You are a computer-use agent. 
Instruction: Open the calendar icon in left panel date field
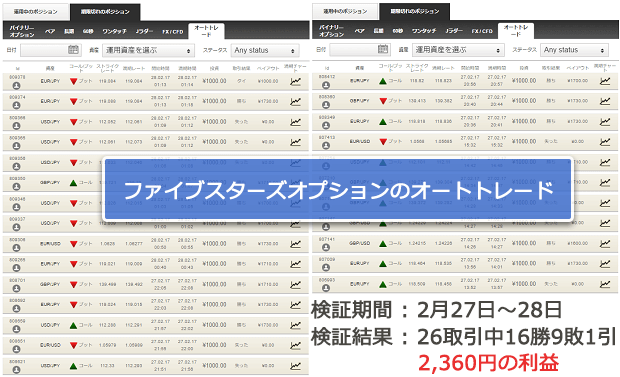pos(73,50)
